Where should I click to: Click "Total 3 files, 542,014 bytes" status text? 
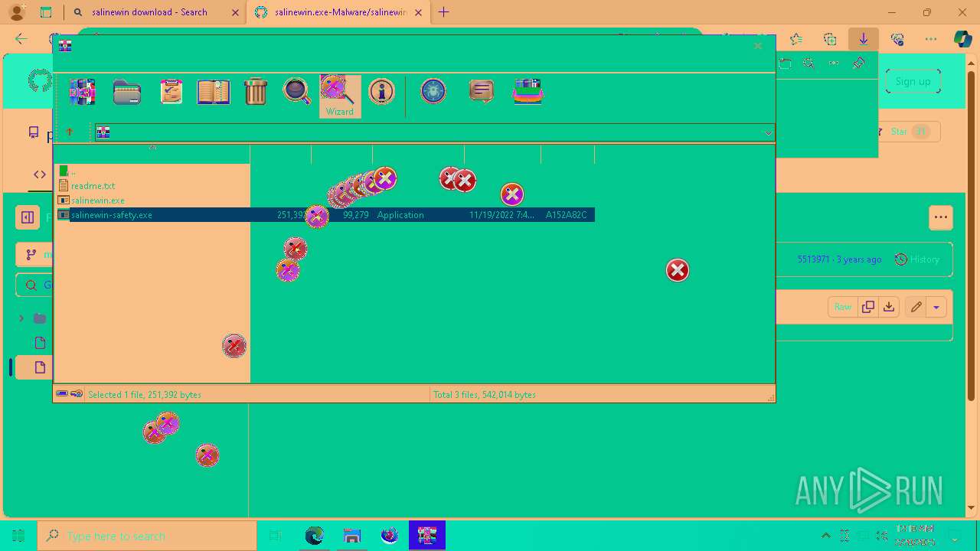(x=485, y=395)
